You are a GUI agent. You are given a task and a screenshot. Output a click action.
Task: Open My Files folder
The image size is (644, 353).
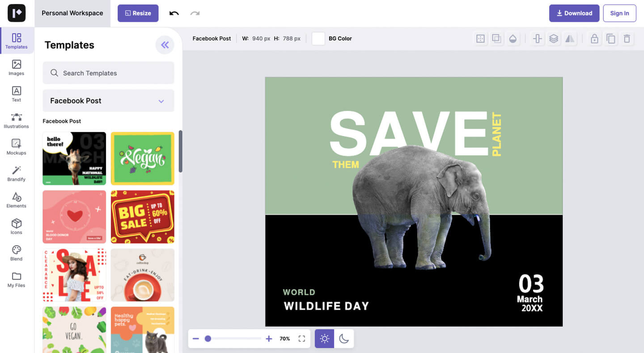pos(17,280)
